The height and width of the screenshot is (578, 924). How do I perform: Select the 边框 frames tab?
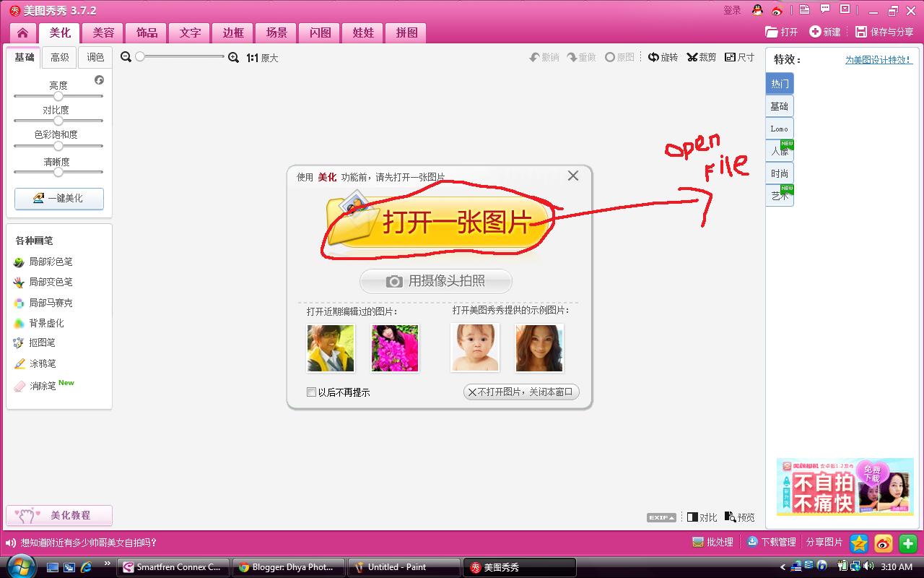click(233, 33)
